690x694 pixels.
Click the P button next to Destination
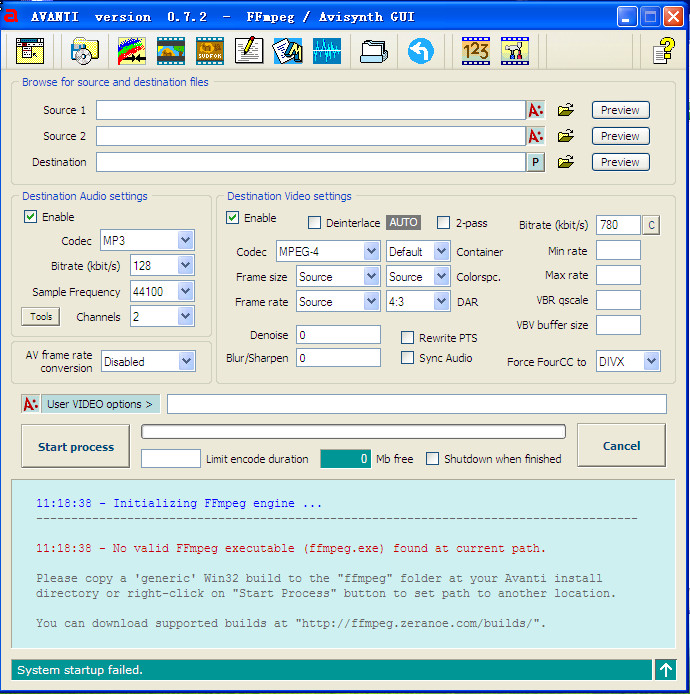click(x=536, y=162)
